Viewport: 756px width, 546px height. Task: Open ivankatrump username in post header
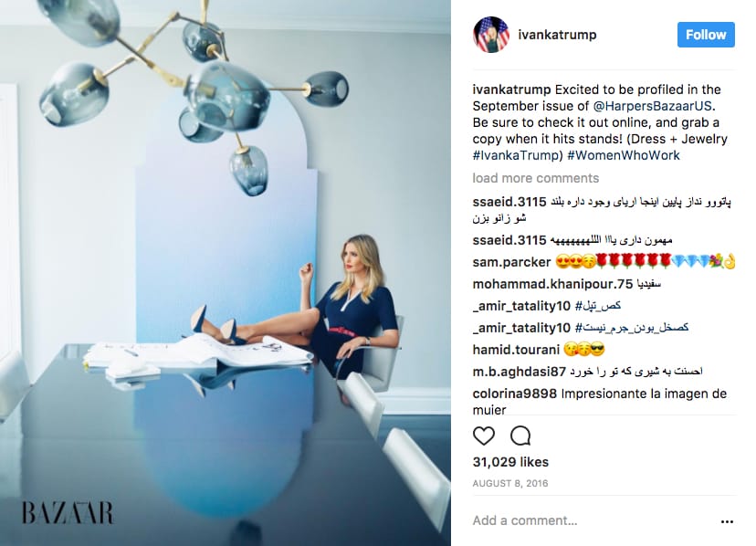557,35
